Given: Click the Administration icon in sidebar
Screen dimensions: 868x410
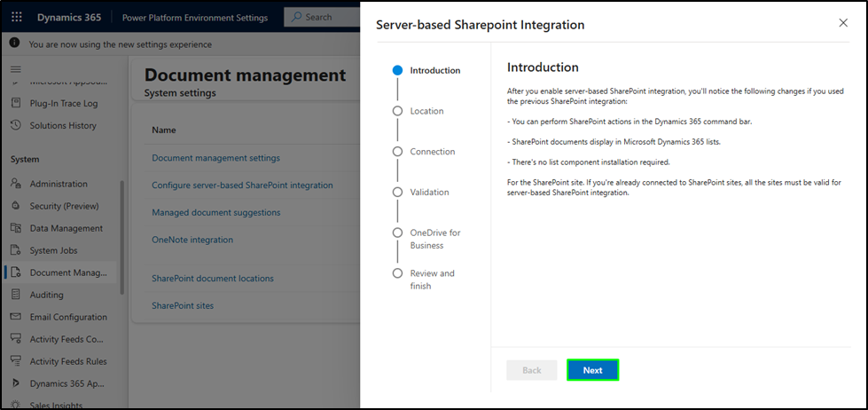Looking at the screenshot, I should click(16, 184).
